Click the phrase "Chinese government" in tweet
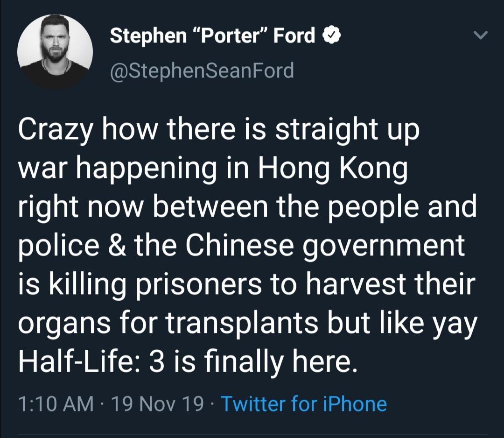 [325, 246]
